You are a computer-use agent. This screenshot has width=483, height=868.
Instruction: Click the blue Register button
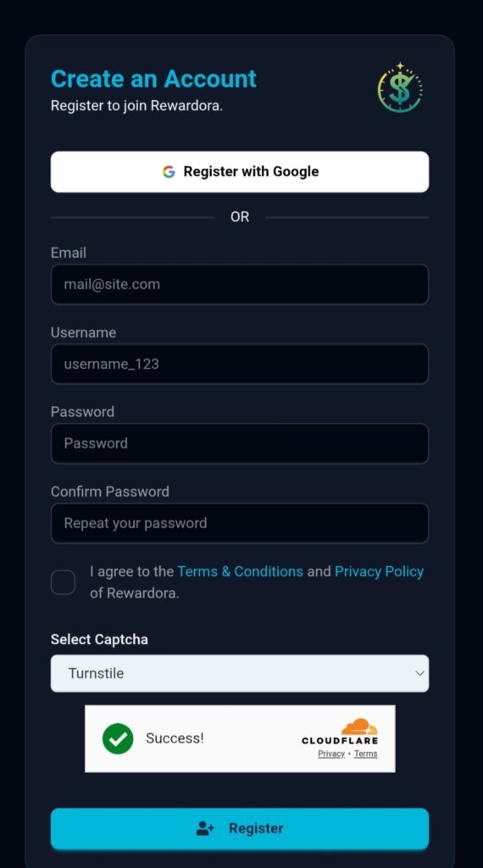240,828
